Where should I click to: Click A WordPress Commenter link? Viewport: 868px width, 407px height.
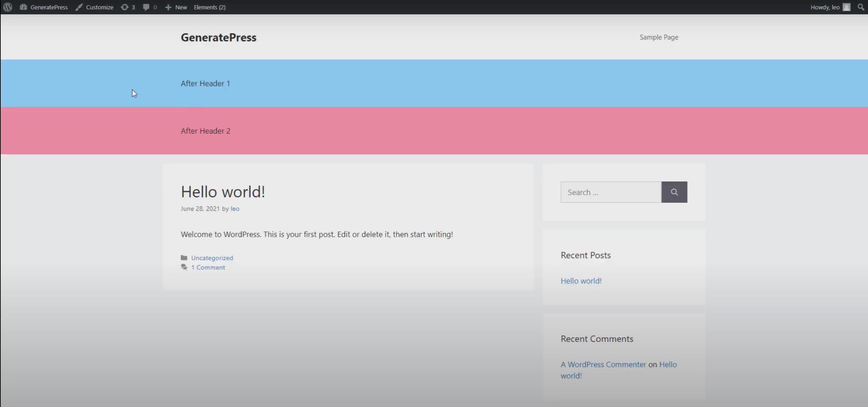click(x=603, y=364)
